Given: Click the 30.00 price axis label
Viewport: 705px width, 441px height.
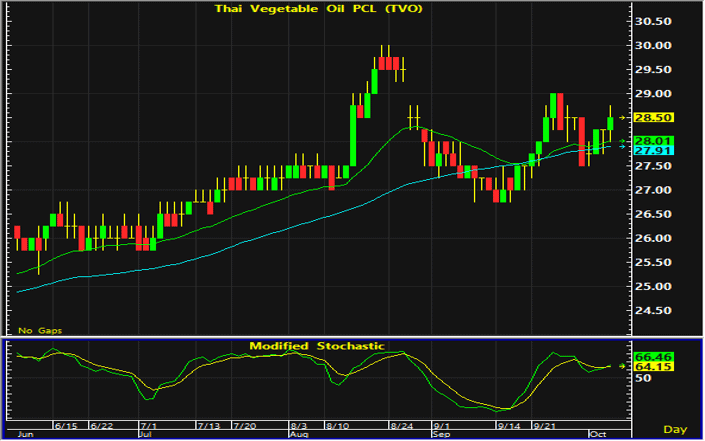Looking at the screenshot, I should pos(653,45).
